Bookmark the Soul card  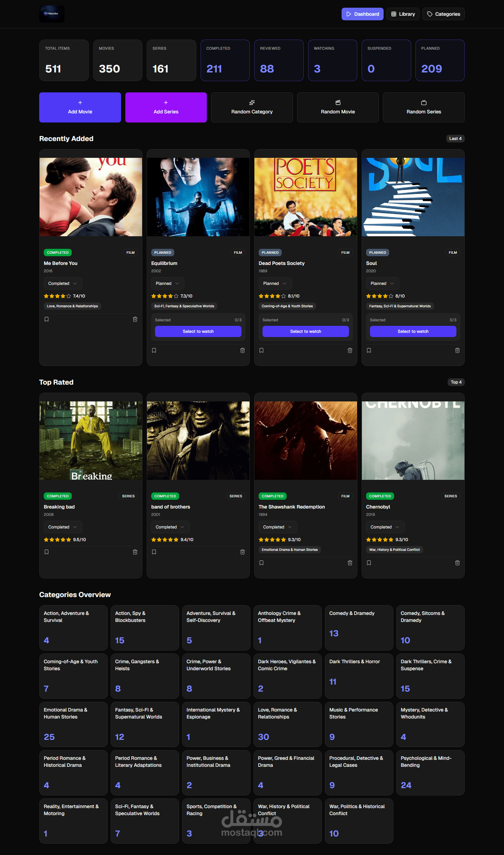click(x=369, y=350)
